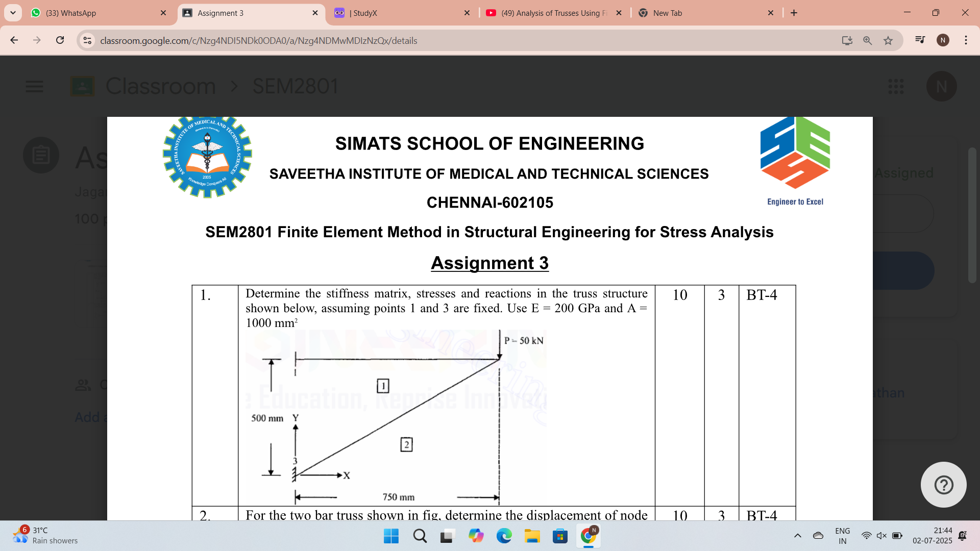980x551 pixels.
Task: Reload the current page
Action: 60,40
